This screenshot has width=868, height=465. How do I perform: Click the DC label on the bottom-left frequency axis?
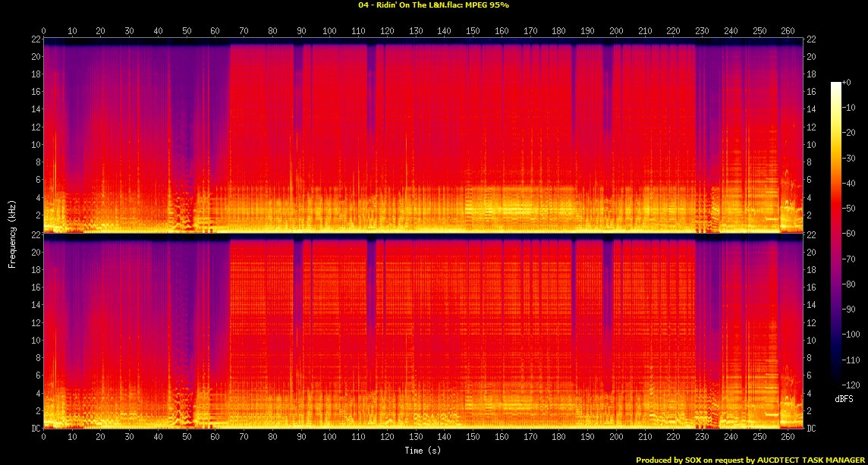pos(35,429)
